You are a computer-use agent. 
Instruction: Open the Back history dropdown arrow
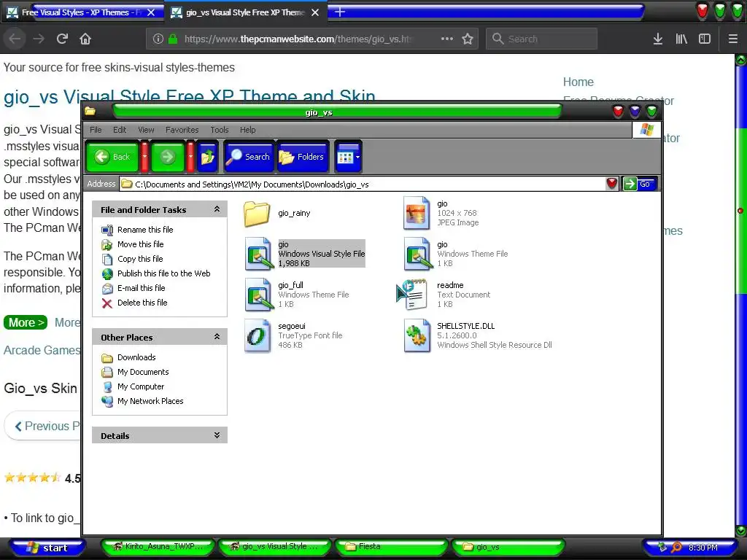[x=144, y=157]
